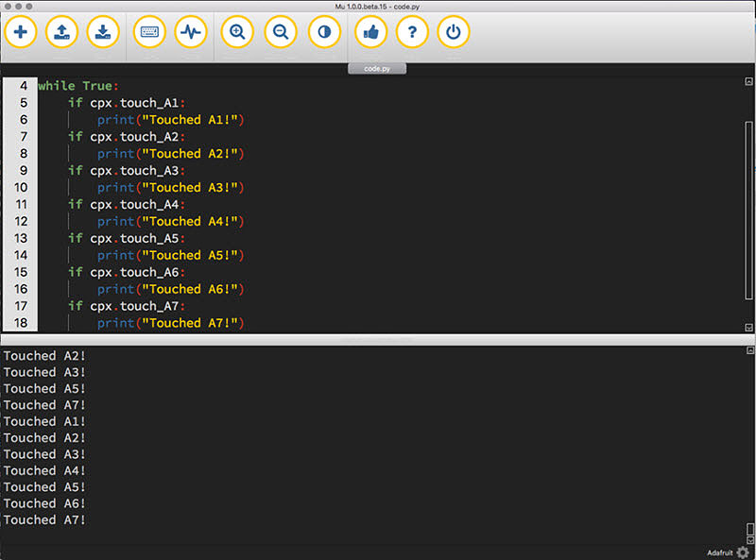The height and width of the screenshot is (560, 756).
Task: Open settings via the gear icon beside Adafruit
Action: (743, 552)
